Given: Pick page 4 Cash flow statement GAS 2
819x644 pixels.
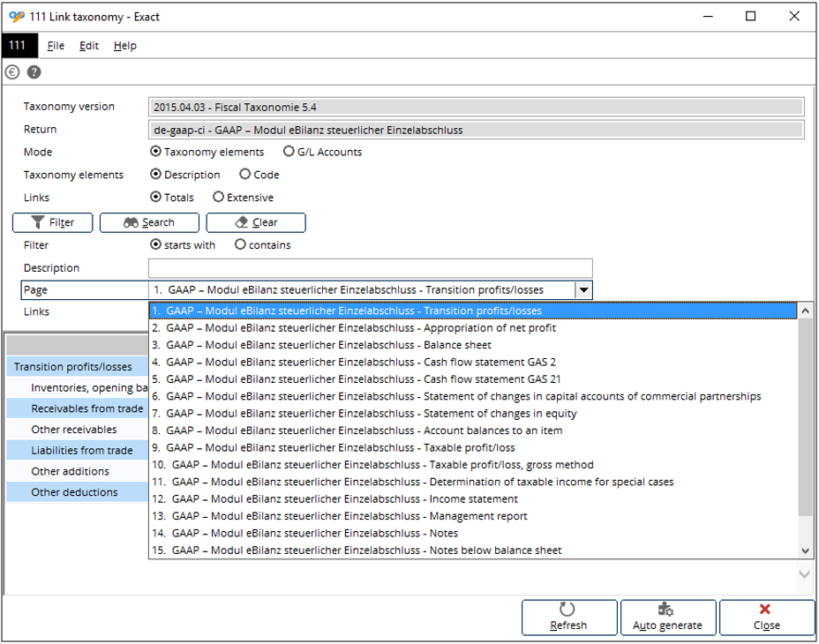Looking at the screenshot, I should [x=473, y=362].
